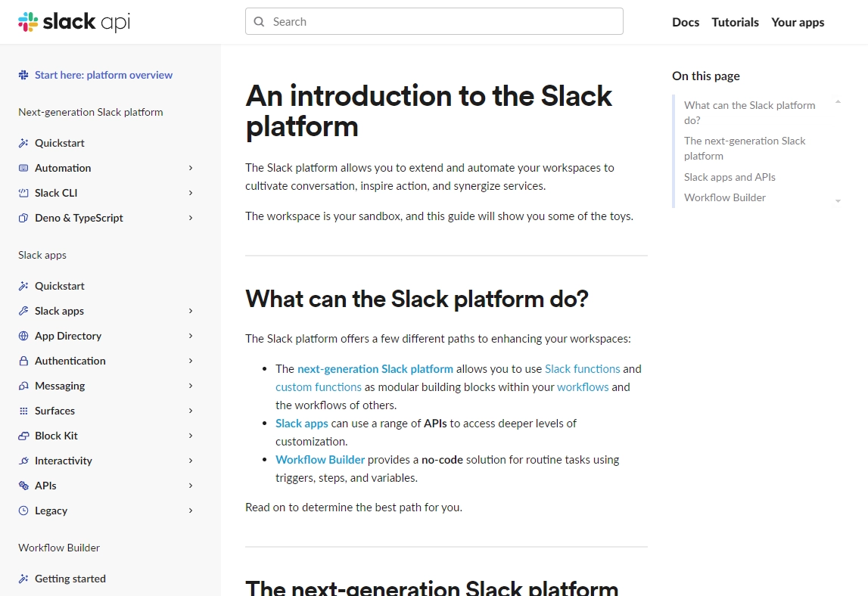Jump to 'What can the Slack platform do?'
868x596 pixels.
[749, 113]
